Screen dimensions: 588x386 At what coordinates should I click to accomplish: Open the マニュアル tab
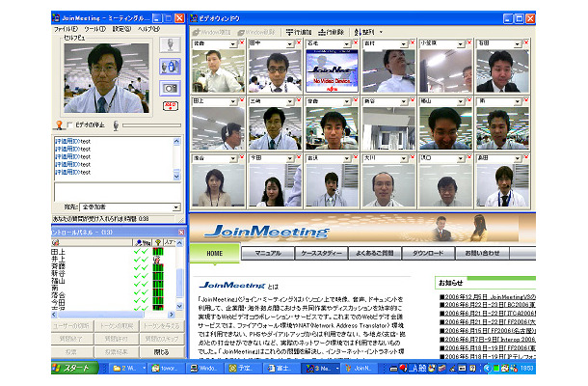(x=268, y=254)
